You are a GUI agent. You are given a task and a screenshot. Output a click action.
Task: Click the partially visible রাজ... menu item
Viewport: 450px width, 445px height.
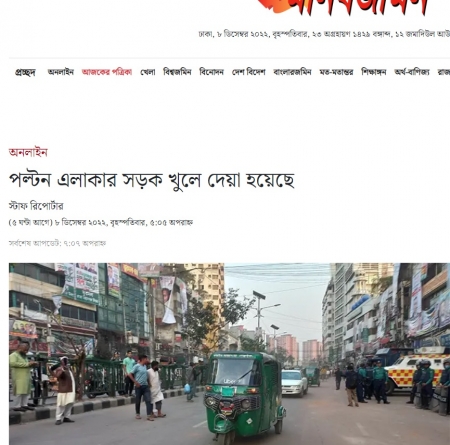pos(444,72)
